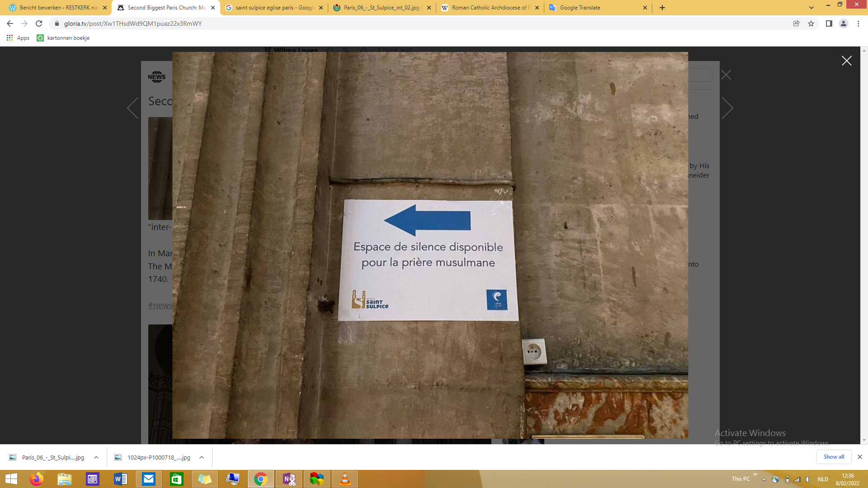Close the lightbox image overlay

pyautogui.click(x=846, y=61)
